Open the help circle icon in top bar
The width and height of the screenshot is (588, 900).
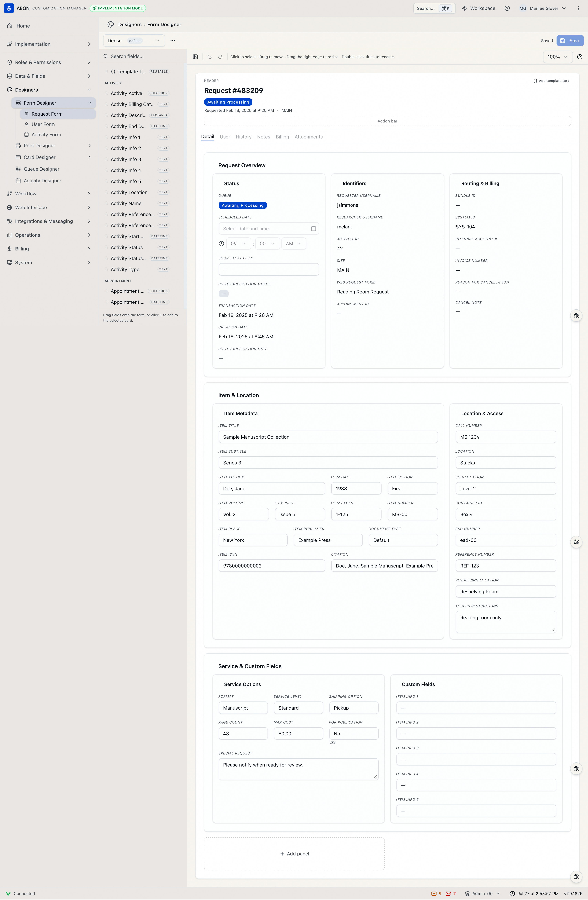click(x=507, y=8)
